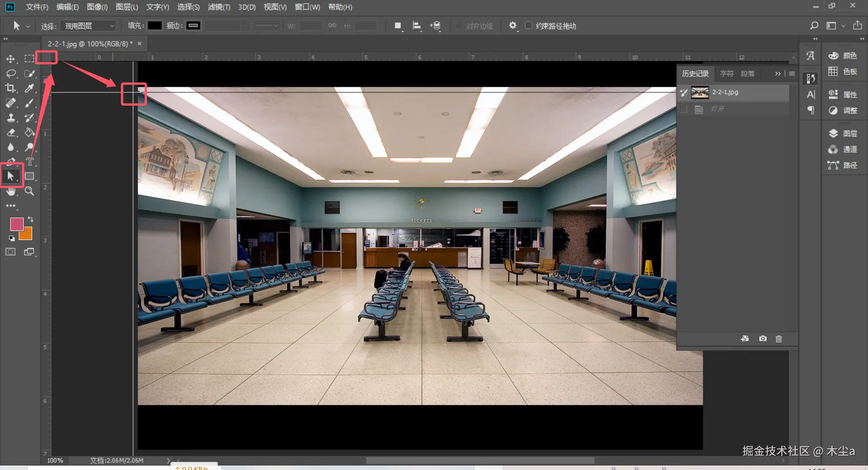This screenshot has height=470, width=868.
Task: Select the Eraser tool
Action: pyautogui.click(x=10, y=132)
